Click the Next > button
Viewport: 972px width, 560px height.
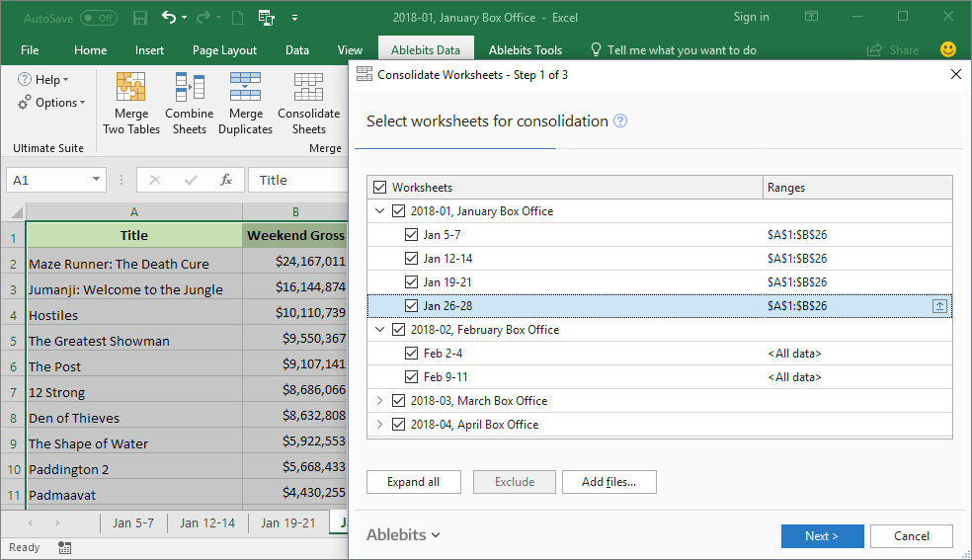822,536
